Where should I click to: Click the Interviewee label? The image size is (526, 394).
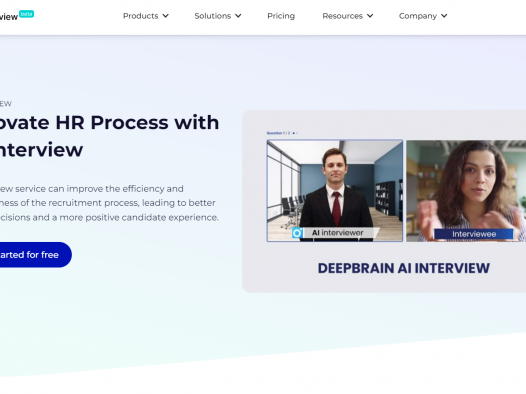point(474,234)
